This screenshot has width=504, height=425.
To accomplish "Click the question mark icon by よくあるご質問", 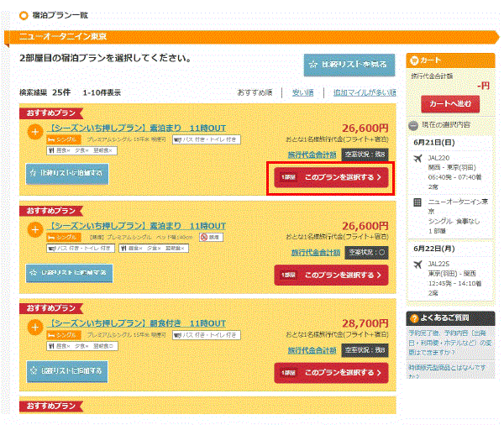I will (413, 317).
